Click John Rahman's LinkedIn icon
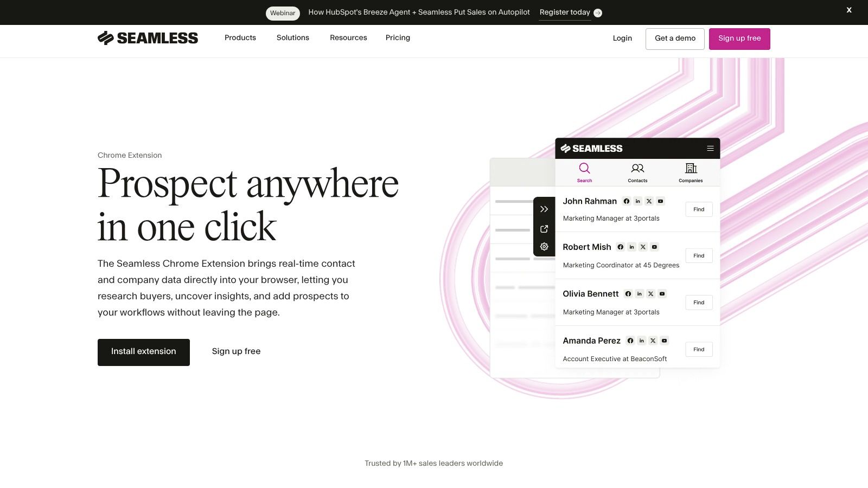Image resolution: width=868 pixels, height=488 pixels. 638,201
